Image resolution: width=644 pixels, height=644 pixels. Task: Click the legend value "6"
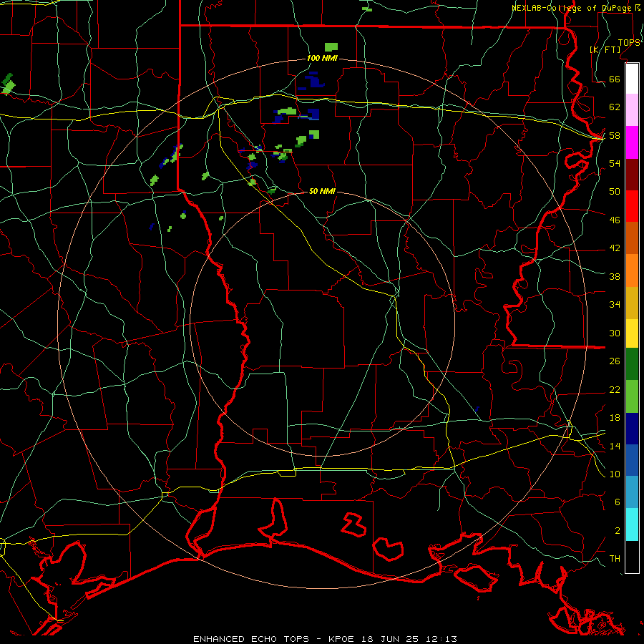pos(617,502)
